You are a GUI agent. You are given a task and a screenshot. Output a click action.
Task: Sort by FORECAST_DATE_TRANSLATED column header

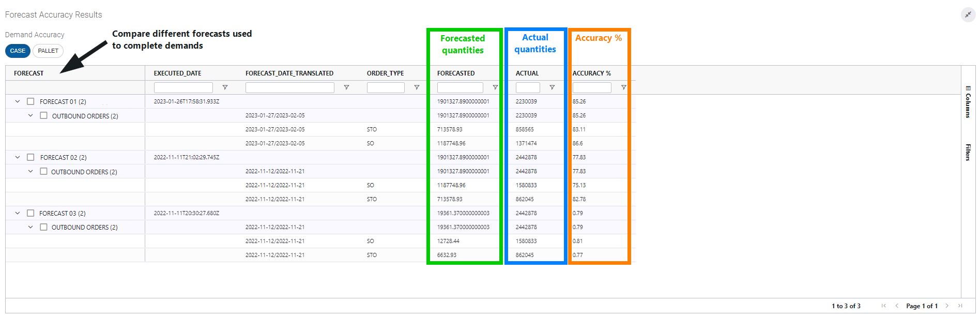[x=289, y=73]
